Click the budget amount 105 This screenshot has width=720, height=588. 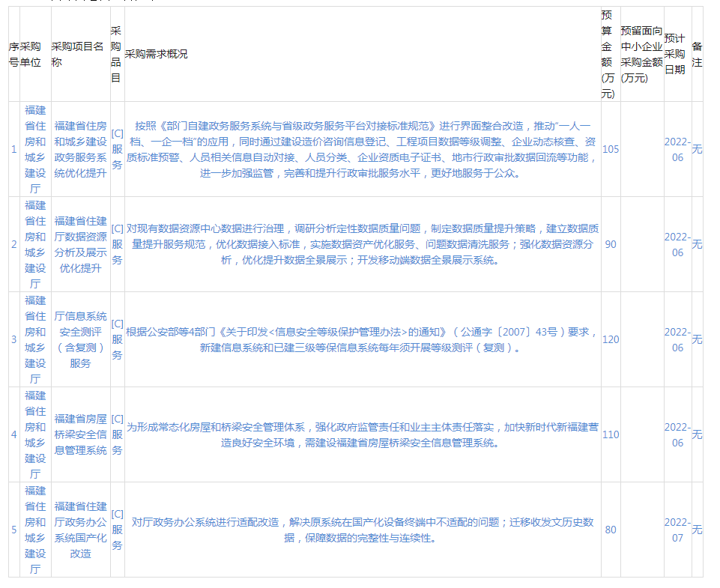[x=610, y=149]
